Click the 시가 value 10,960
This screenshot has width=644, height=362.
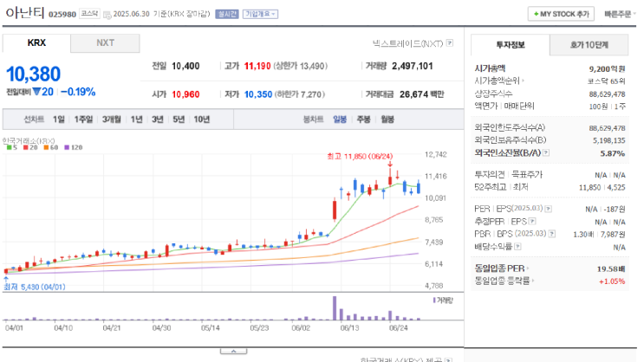coord(185,94)
